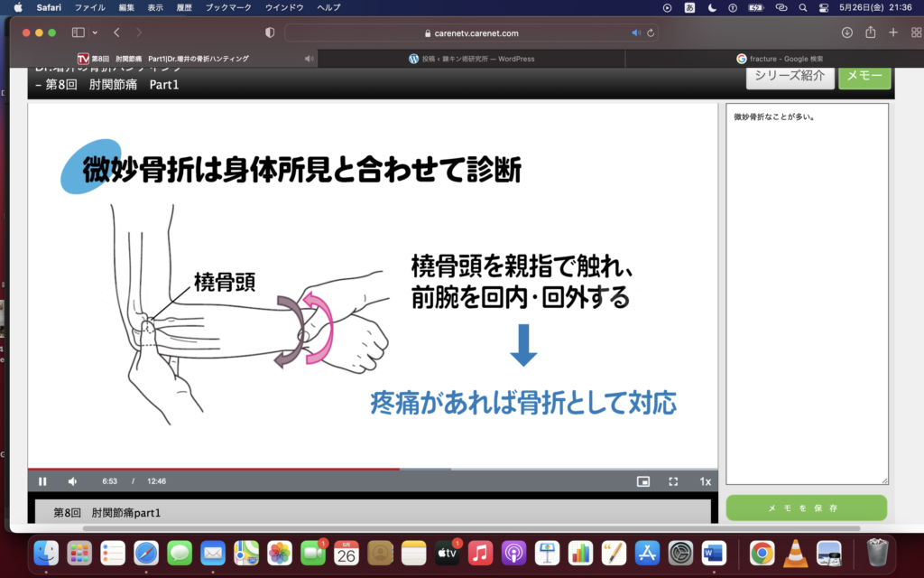Save the memo with メモを保存

click(806, 508)
